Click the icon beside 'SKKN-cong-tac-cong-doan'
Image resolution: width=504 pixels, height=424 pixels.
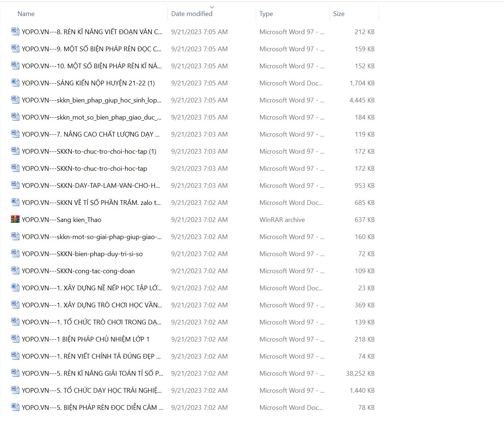click(15, 271)
